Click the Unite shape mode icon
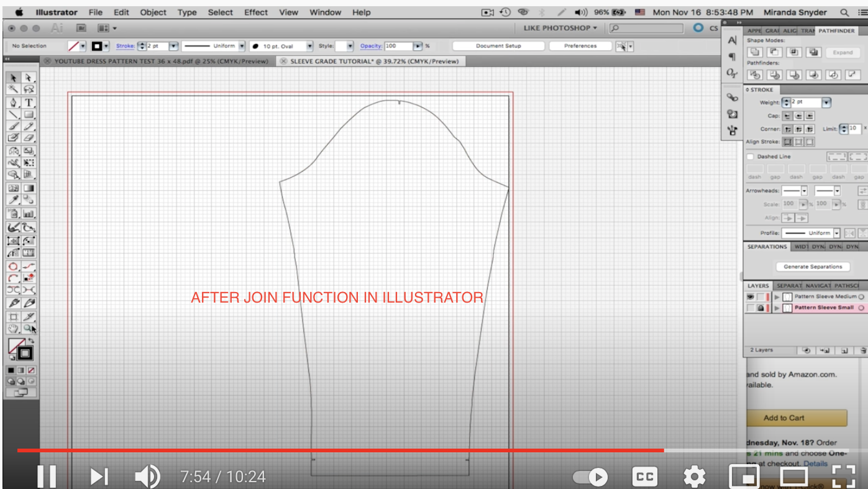 click(755, 52)
